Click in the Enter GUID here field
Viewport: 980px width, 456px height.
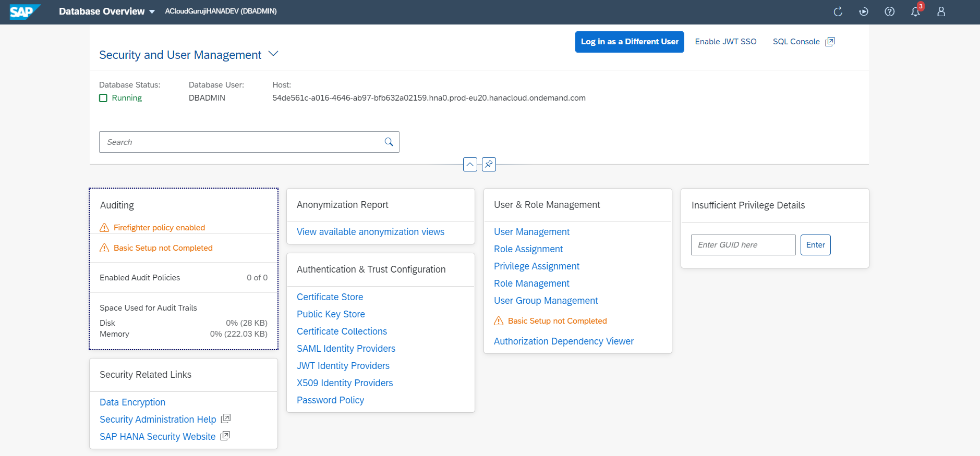743,245
